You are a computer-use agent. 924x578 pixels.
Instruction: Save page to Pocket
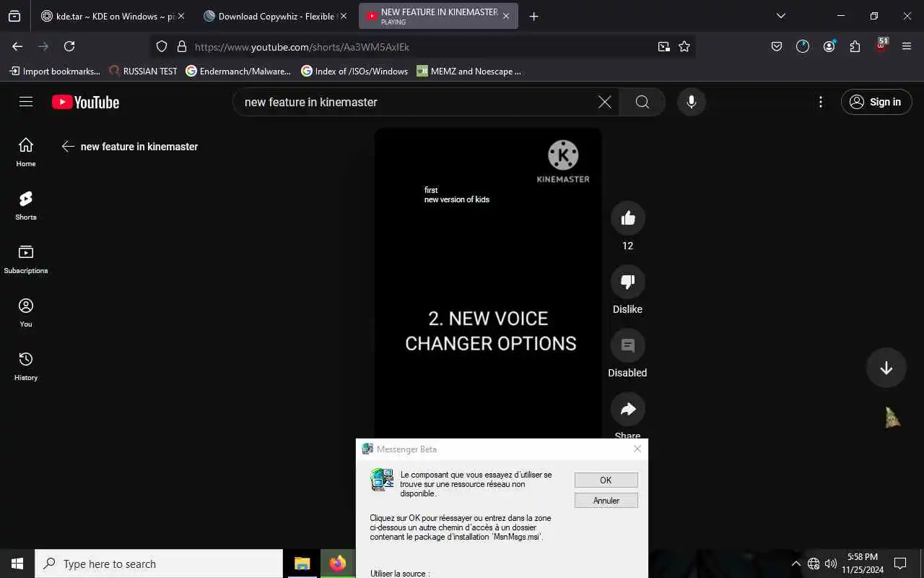(x=777, y=46)
